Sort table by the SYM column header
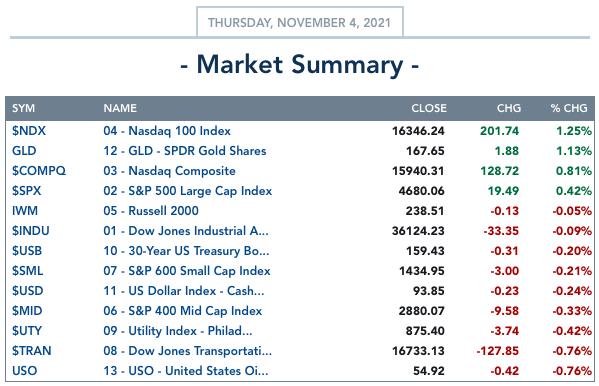The image size is (599, 386). [x=23, y=108]
